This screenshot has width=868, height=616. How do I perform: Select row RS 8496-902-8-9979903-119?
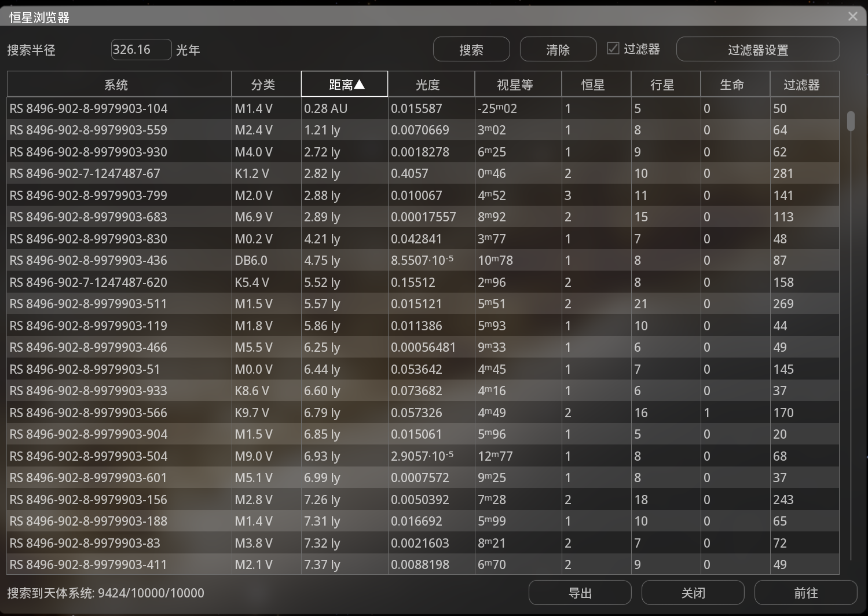pyautogui.click(x=423, y=326)
